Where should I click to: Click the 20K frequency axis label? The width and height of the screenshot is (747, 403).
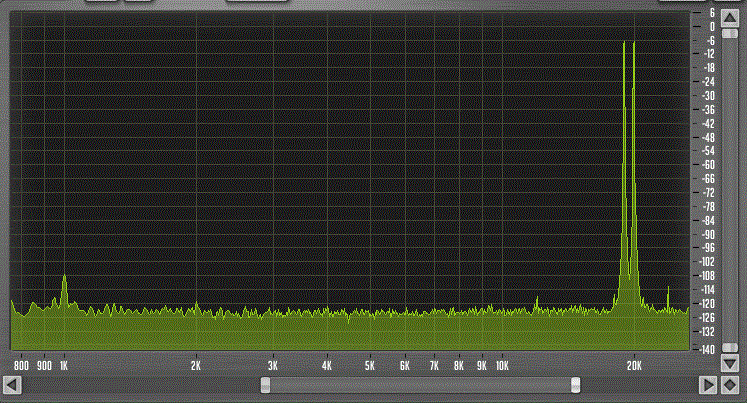coord(634,366)
